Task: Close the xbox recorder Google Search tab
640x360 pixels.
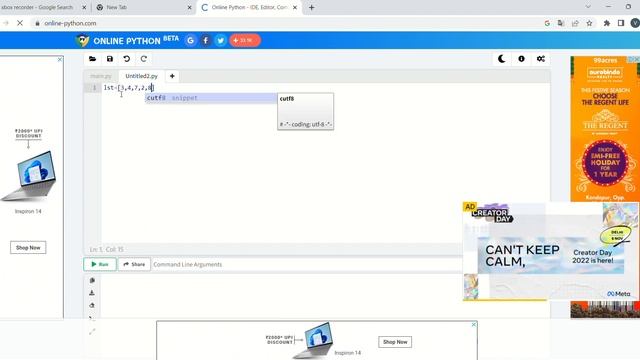Action: pos(84,7)
